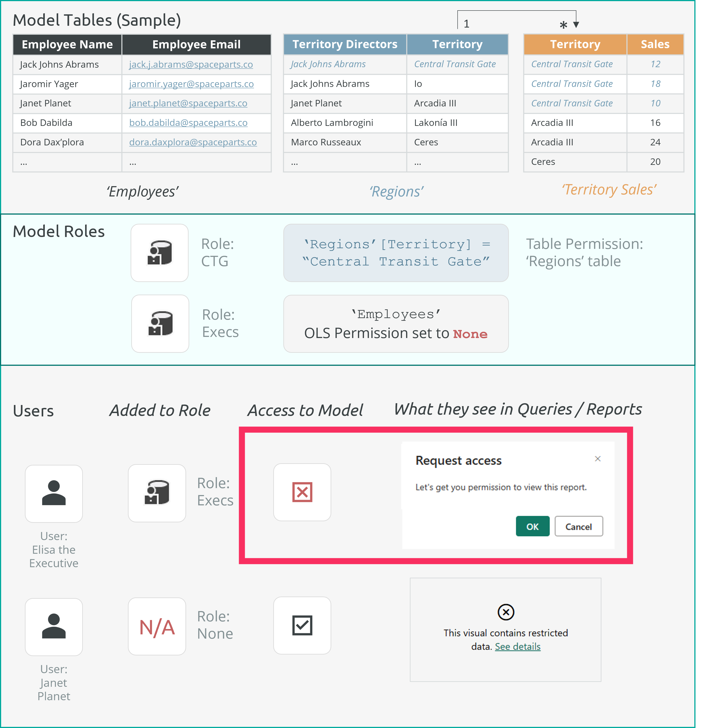Click the Territory Directors column header

[345, 44]
